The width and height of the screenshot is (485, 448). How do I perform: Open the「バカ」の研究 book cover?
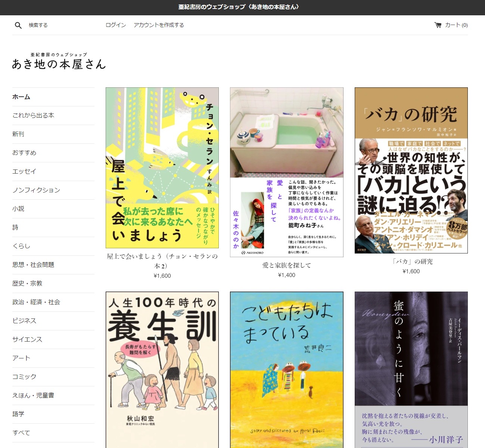click(411, 170)
